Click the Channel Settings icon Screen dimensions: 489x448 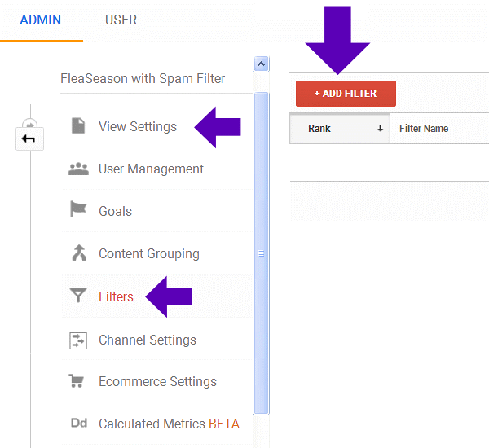(78, 340)
